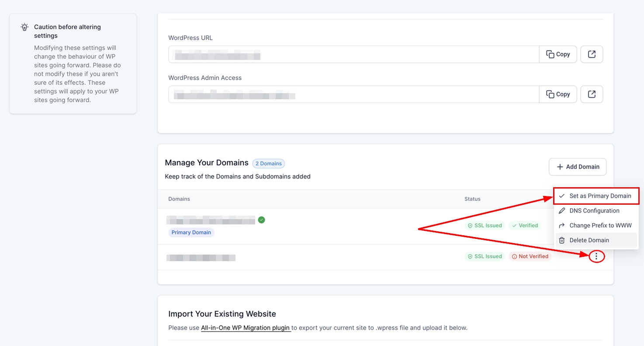Select Delete Domain in the menu

(589, 240)
